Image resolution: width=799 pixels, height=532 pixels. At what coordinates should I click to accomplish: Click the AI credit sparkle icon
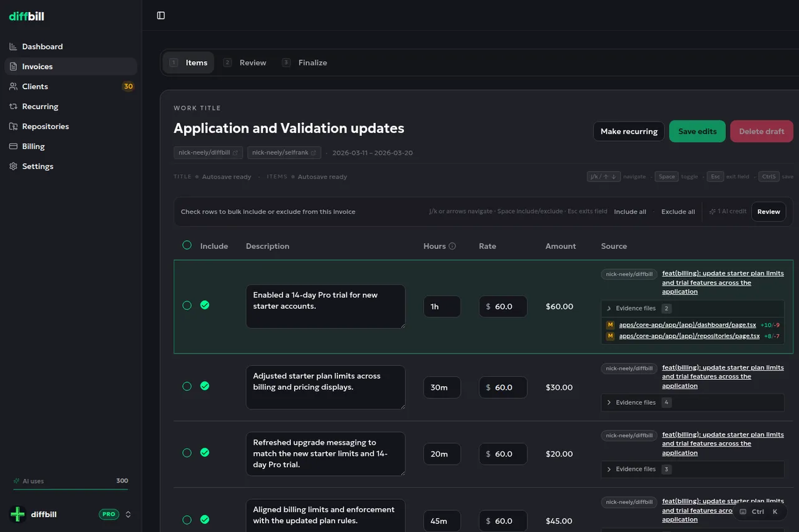pyautogui.click(x=712, y=211)
